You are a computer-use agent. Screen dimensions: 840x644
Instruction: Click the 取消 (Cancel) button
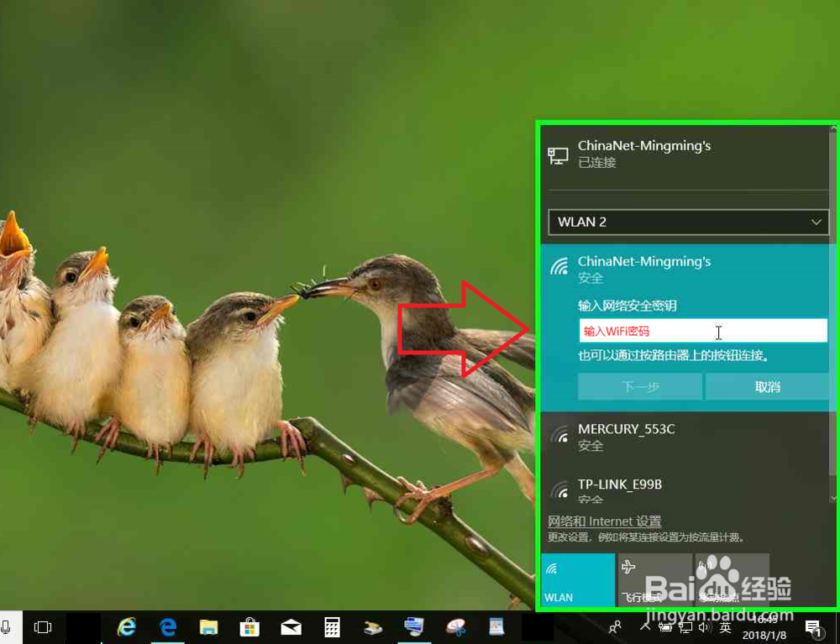(767, 386)
